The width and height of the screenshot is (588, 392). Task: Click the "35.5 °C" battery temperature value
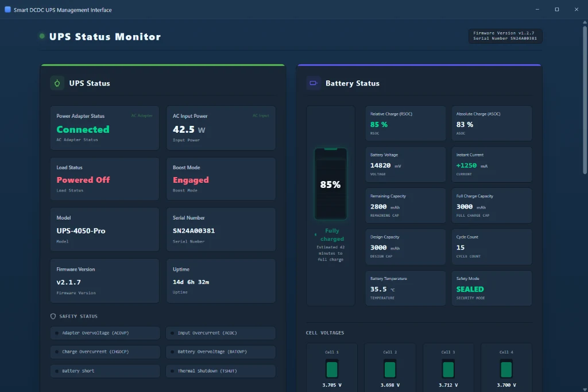point(382,290)
